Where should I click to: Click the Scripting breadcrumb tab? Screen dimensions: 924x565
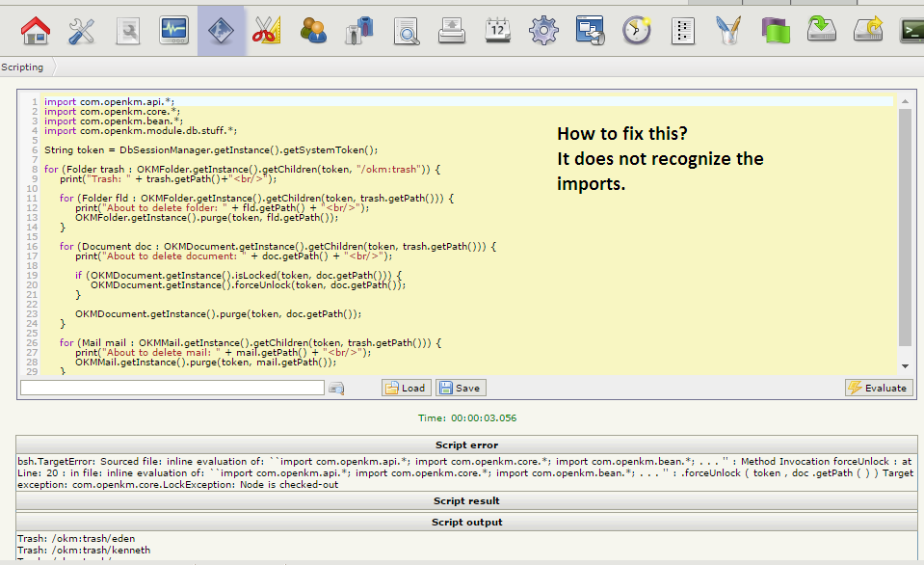[23, 67]
